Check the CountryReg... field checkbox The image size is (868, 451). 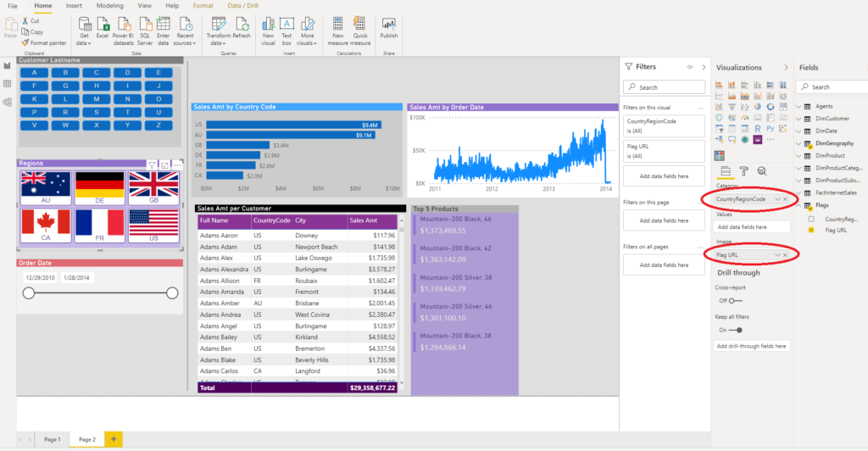pos(811,219)
